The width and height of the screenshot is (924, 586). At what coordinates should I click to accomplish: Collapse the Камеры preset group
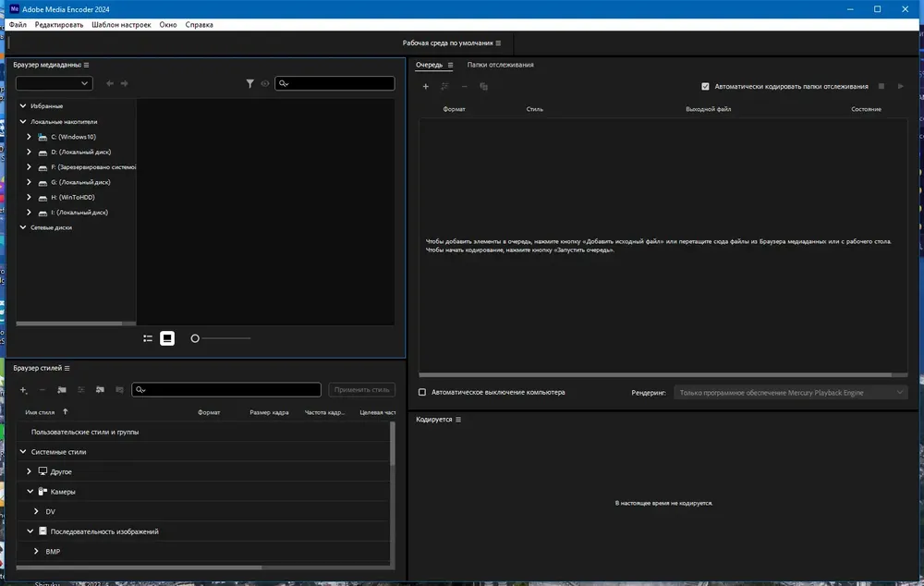click(x=30, y=492)
